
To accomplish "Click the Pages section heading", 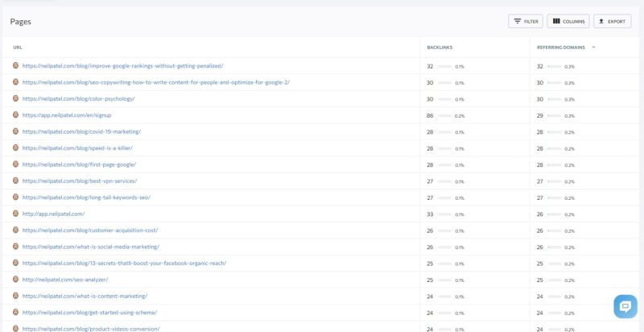I will 21,22.
